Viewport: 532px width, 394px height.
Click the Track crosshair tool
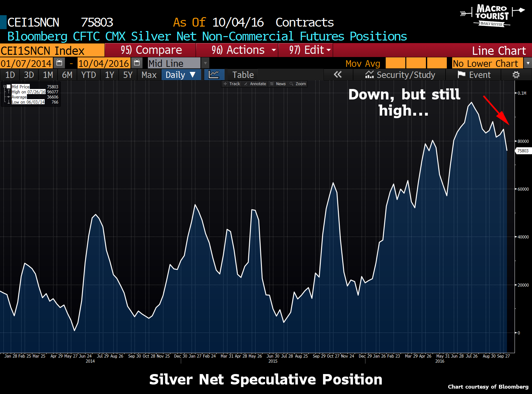point(232,84)
